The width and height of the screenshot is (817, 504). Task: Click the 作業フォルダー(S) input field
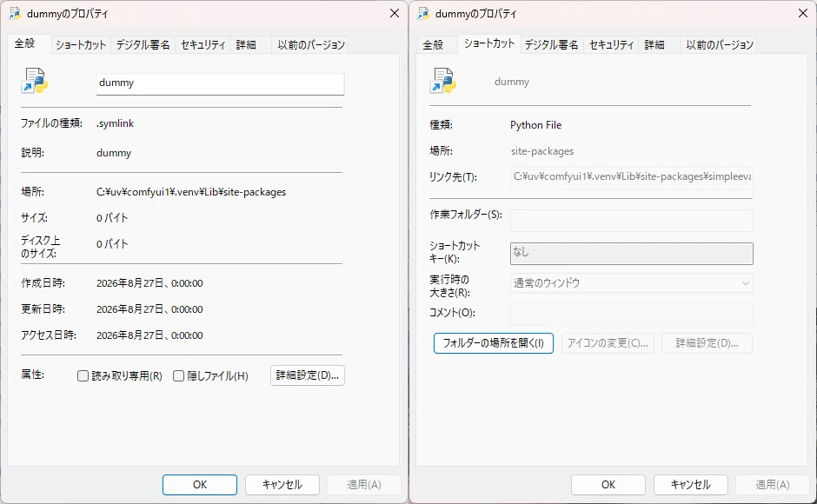click(x=632, y=221)
